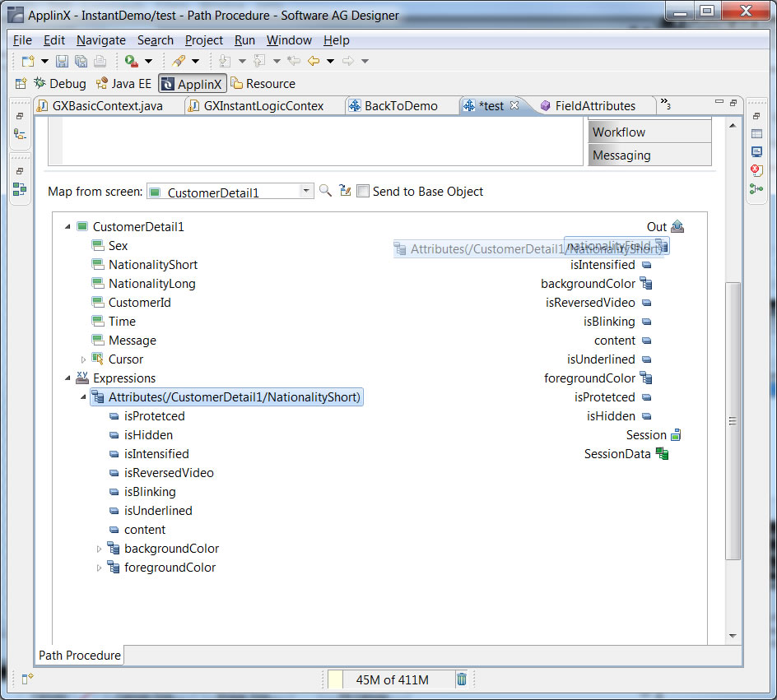Screen dimensions: 777x700
Task: Click the Run/launch toolbar icon
Action: coord(132,61)
